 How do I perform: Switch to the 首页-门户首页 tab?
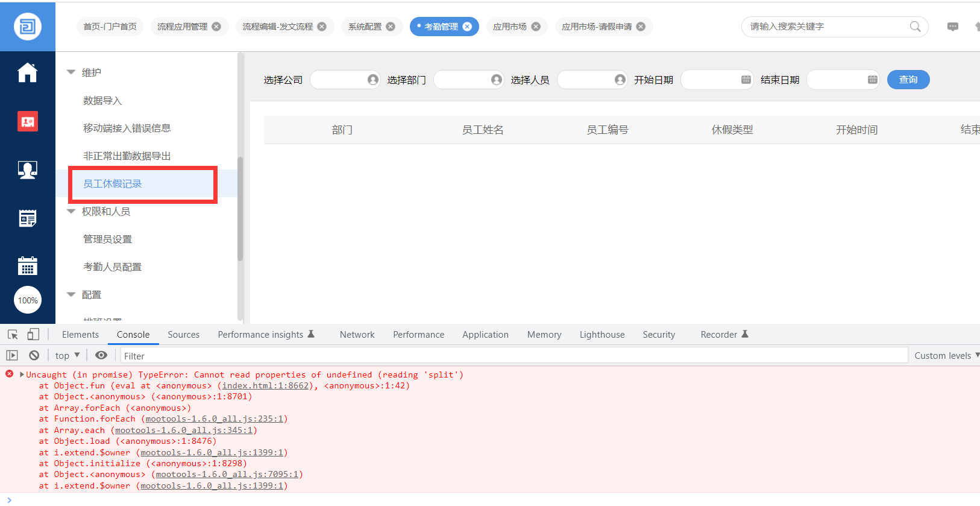point(110,27)
